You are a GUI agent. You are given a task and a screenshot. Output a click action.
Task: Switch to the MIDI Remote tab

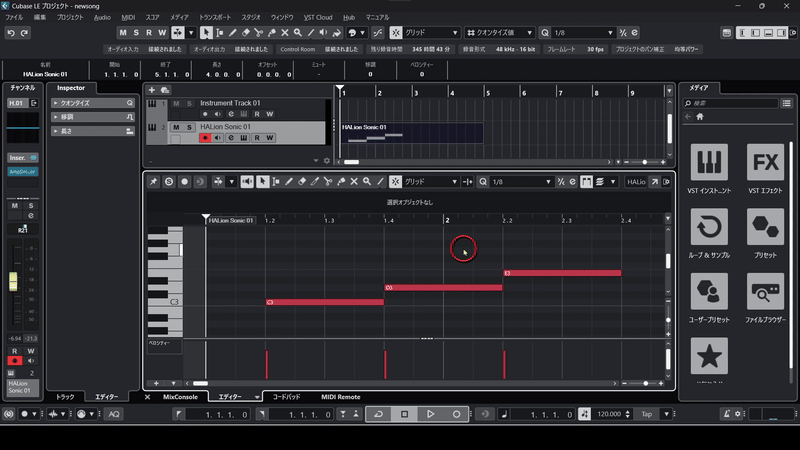point(340,397)
